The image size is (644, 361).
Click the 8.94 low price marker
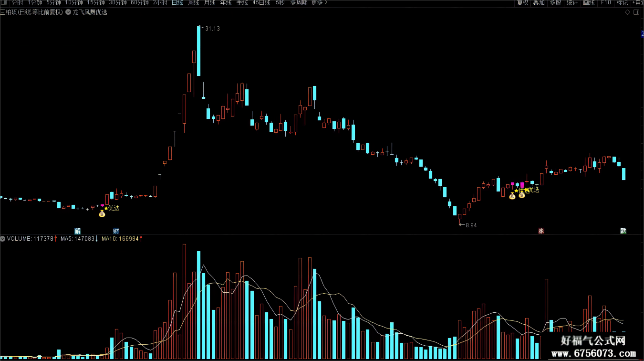pyautogui.click(x=471, y=225)
